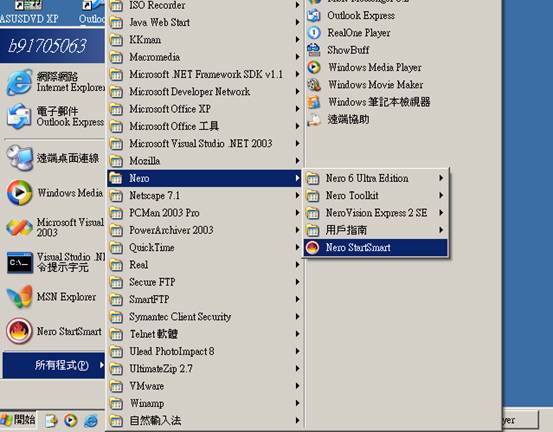Open the 自然輸入法 folder
The image size is (553, 432).
(x=204, y=420)
